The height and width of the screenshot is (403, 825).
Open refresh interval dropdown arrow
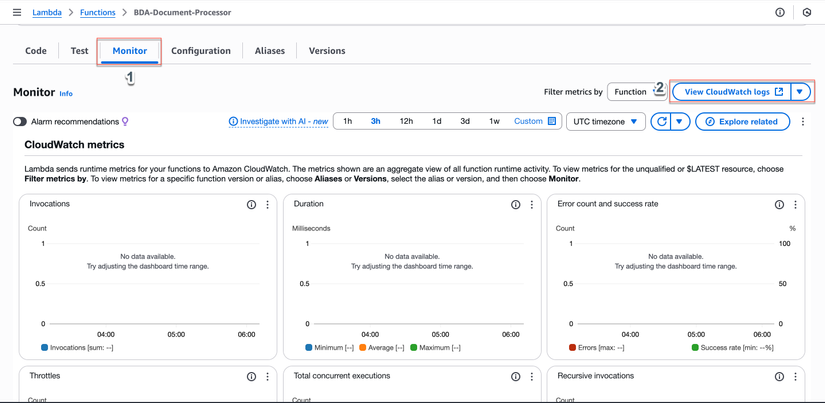[679, 122]
